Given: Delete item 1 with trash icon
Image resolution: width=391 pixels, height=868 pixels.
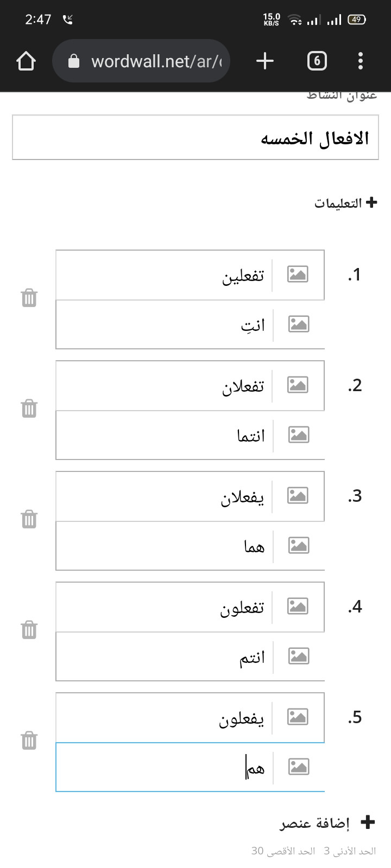Looking at the screenshot, I should (29, 298).
